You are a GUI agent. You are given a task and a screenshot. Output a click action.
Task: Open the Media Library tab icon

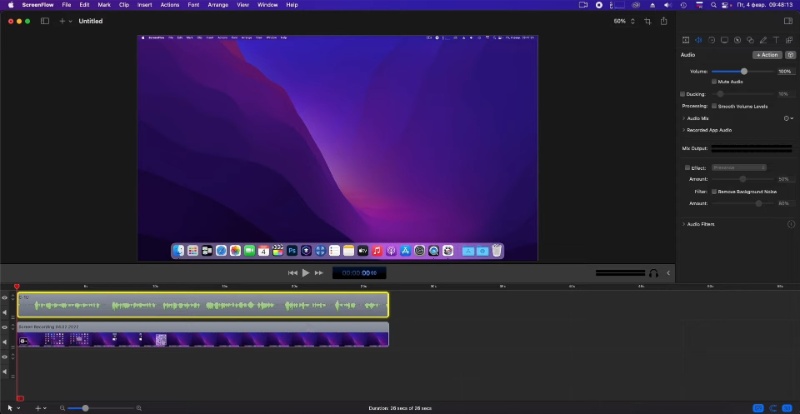(x=789, y=40)
